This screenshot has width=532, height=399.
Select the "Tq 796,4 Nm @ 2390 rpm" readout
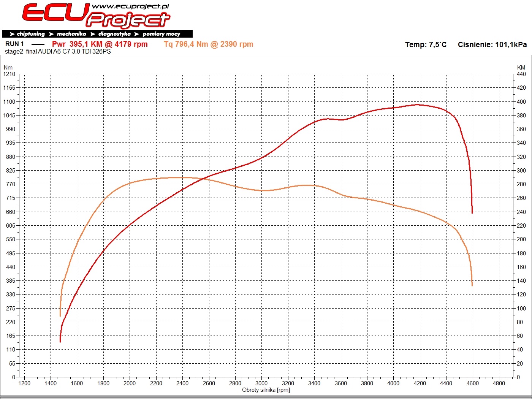209,44
